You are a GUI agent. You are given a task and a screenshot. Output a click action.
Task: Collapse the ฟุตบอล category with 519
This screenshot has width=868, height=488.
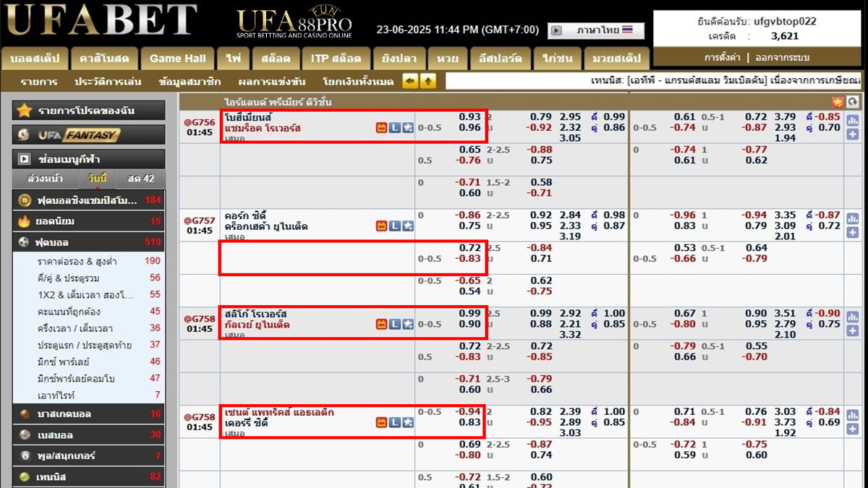pyautogui.click(x=88, y=242)
